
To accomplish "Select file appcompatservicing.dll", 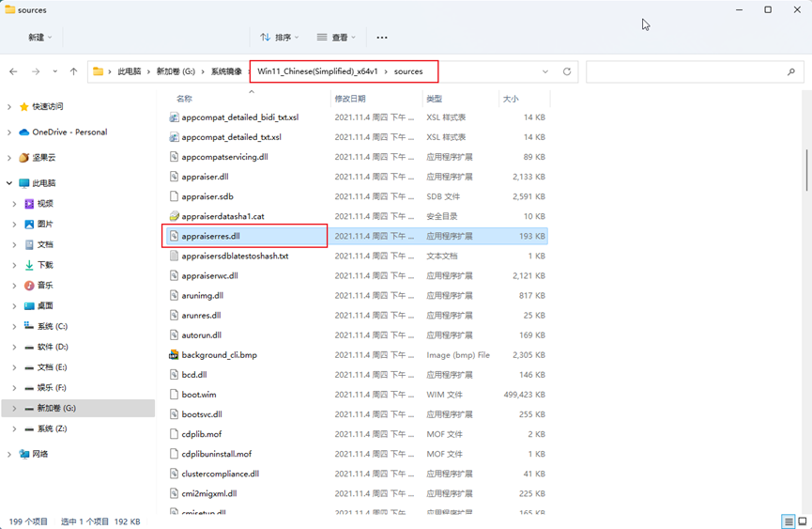I will pos(224,157).
